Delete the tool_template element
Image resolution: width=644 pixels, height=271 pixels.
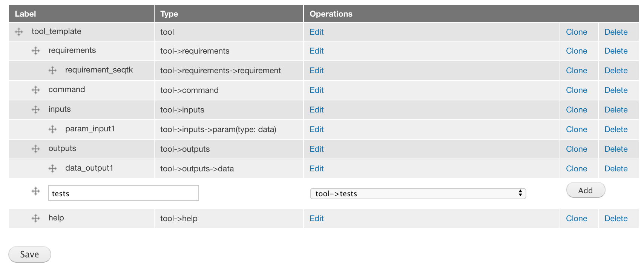[616, 32]
